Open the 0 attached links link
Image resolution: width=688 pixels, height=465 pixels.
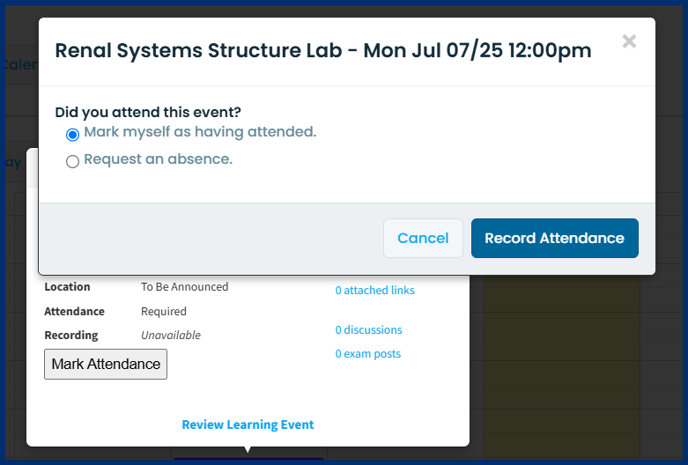point(375,290)
